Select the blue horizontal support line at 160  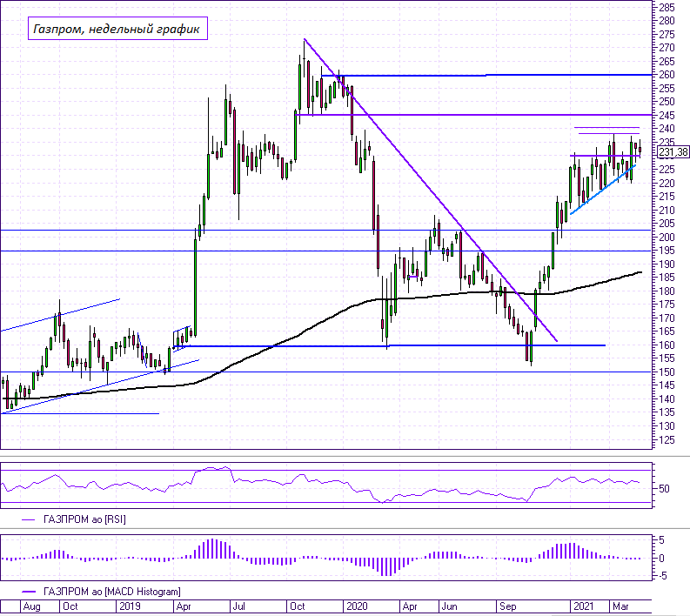pos(390,345)
